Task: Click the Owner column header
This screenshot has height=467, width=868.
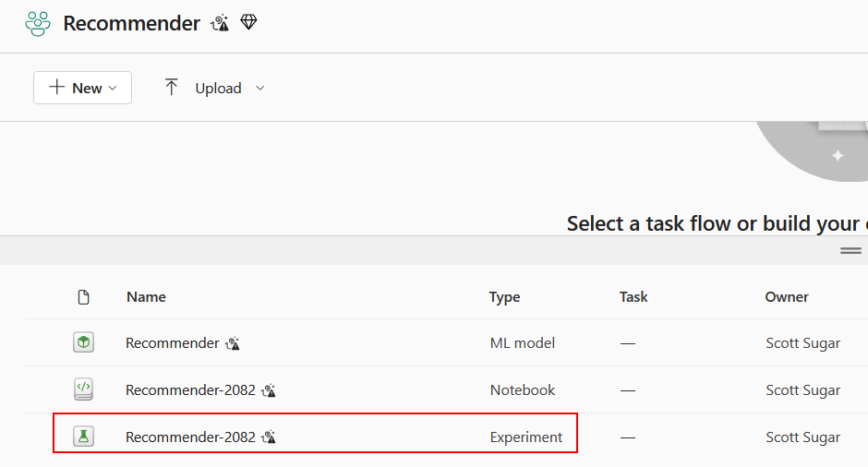Action: click(x=787, y=297)
